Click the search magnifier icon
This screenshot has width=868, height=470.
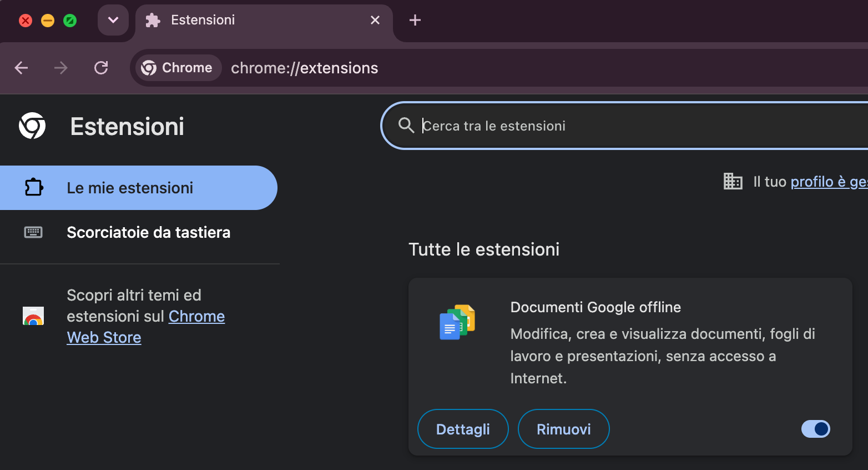[406, 126]
